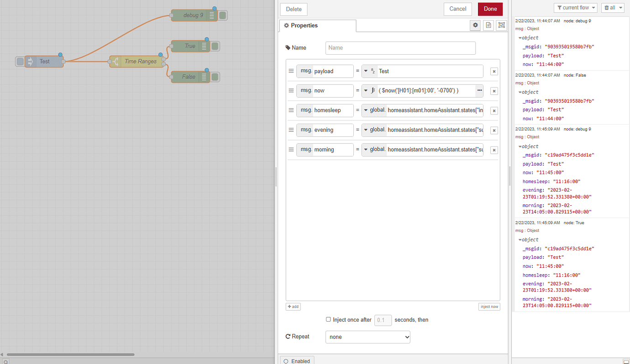This screenshot has width=630, height=364.
Task: Open the node appearance editor icon
Action: tap(501, 25)
